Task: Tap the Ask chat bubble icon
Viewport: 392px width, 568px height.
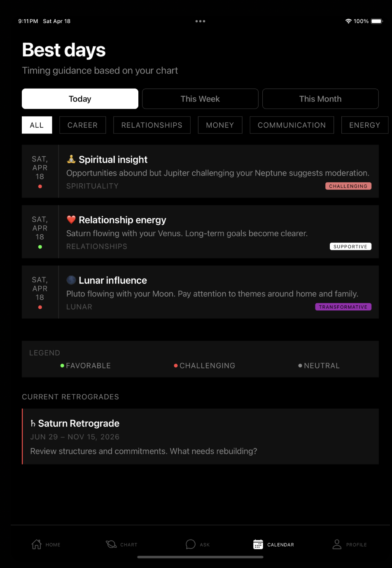Action: click(191, 545)
